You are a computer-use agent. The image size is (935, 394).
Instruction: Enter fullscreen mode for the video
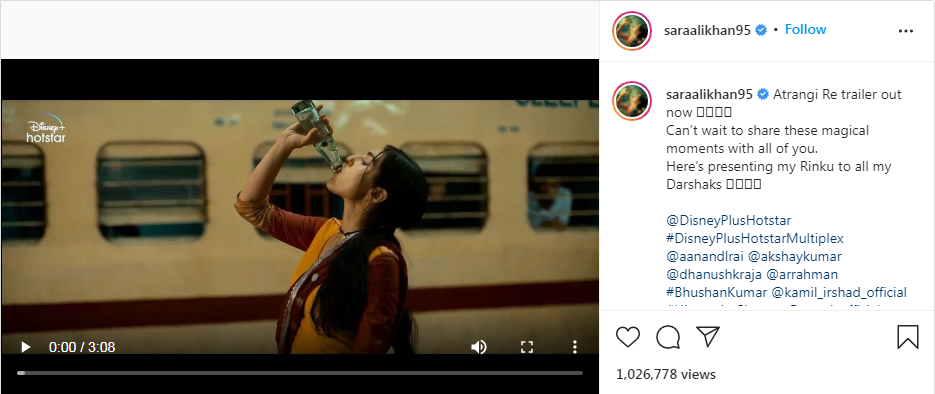point(527,347)
